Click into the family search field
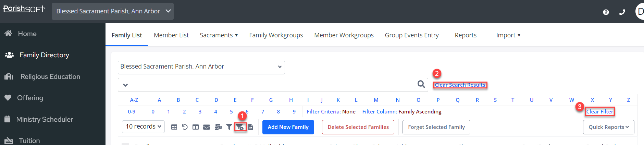 [x=273, y=85]
